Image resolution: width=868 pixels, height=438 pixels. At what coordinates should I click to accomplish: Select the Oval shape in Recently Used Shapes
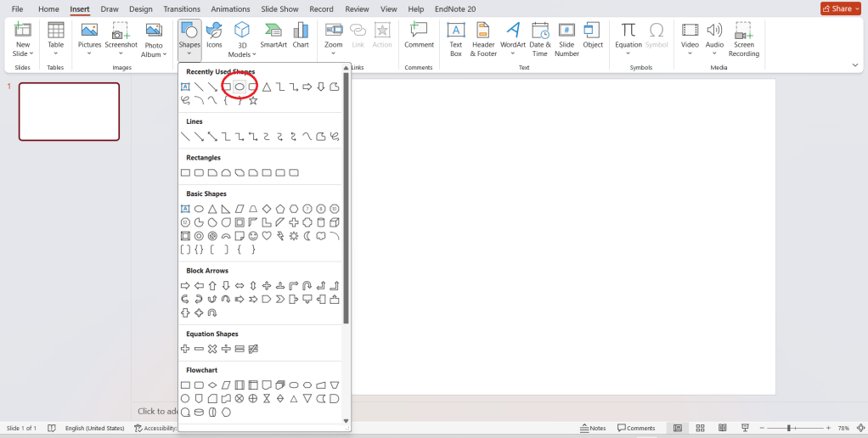coord(240,87)
